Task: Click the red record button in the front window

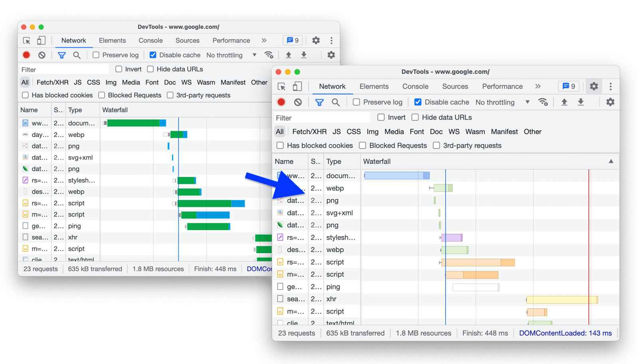Action: [281, 102]
